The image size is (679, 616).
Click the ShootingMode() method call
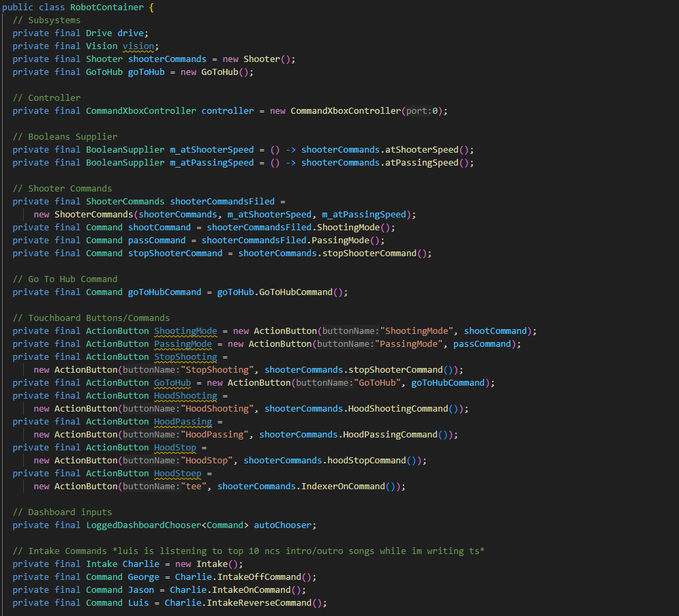tap(353, 228)
